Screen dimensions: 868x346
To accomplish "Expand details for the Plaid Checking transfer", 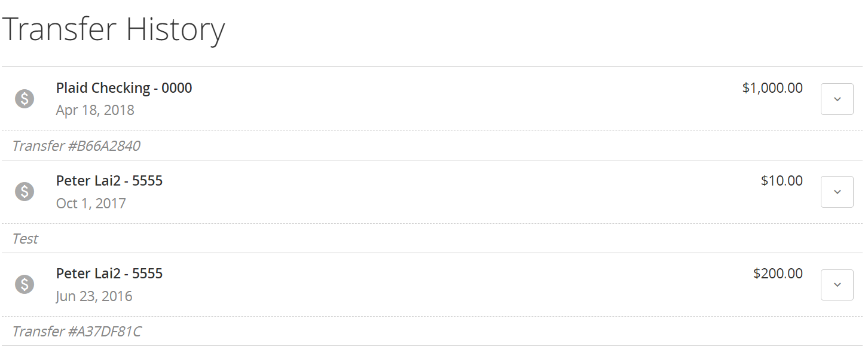I will point(837,99).
